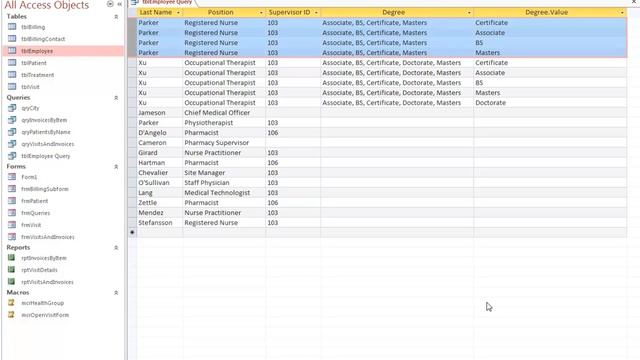This screenshot has height=360, width=640.
Task: Click the 'Staff Physician' position cell
Action: coord(224,182)
